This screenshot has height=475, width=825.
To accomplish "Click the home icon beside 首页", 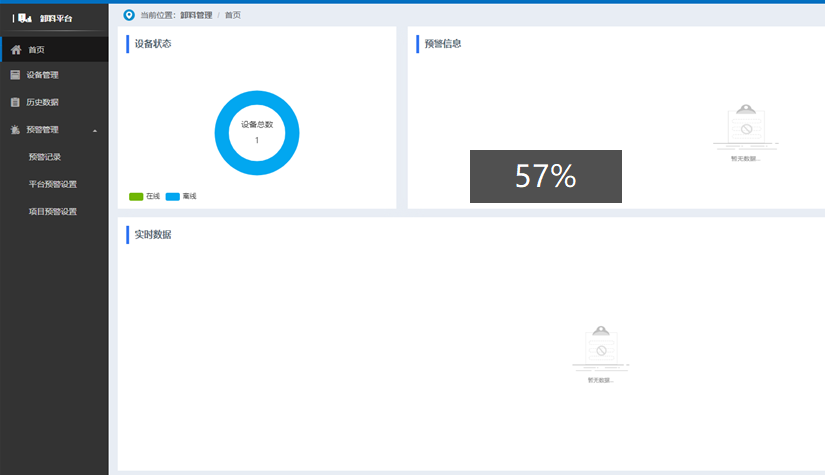I will [x=16, y=49].
